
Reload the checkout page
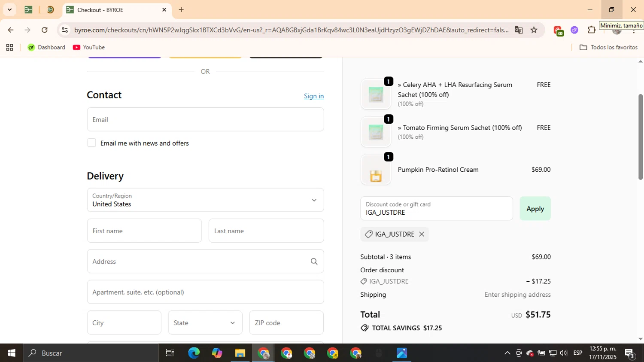tap(45, 30)
